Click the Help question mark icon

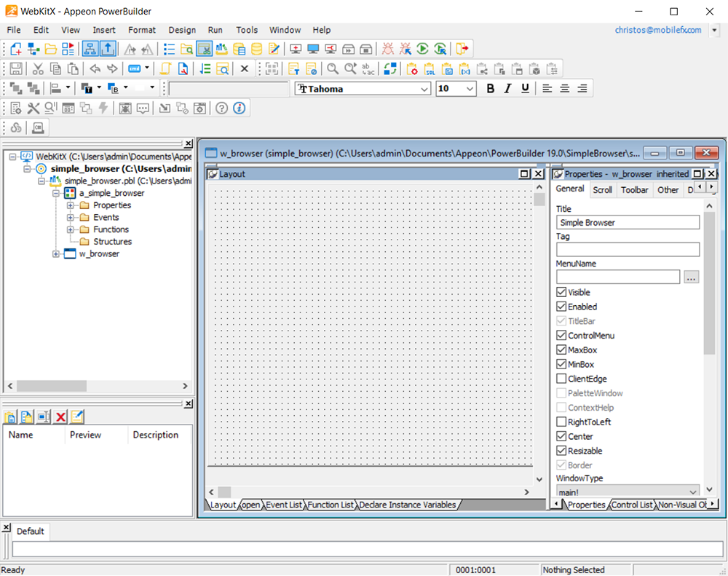pos(221,109)
